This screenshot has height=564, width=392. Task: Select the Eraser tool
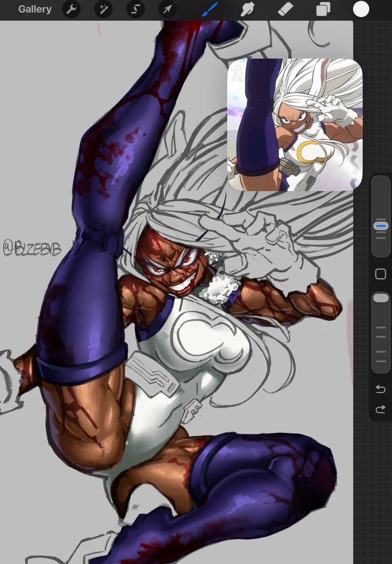[x=285, y=9]
